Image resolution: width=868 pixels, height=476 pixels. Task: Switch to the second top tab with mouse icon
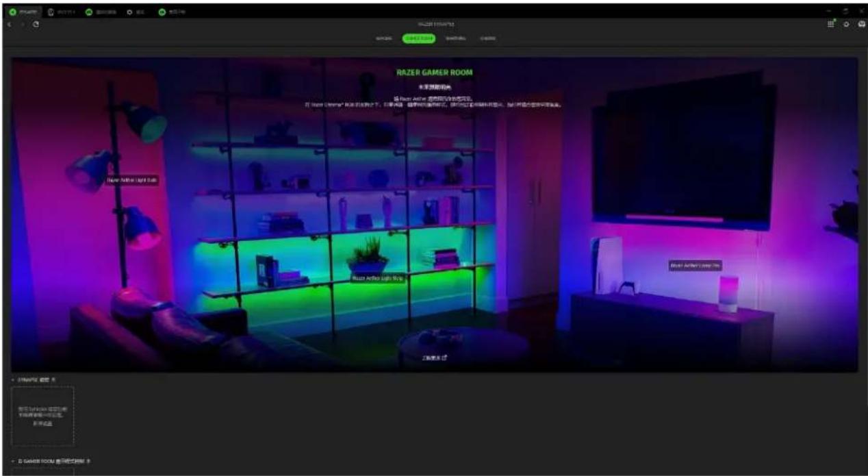coord(62,12)
